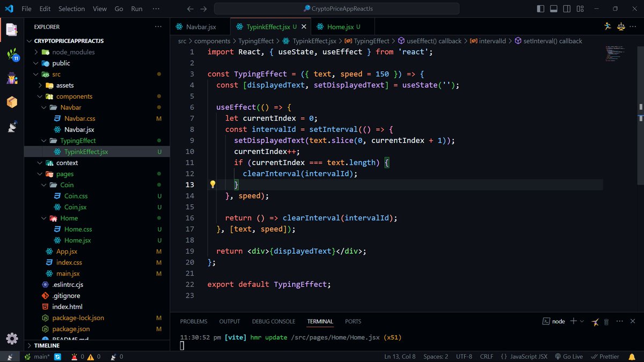Click the search box CryptoPriceAppReactJs

(336, 9)
